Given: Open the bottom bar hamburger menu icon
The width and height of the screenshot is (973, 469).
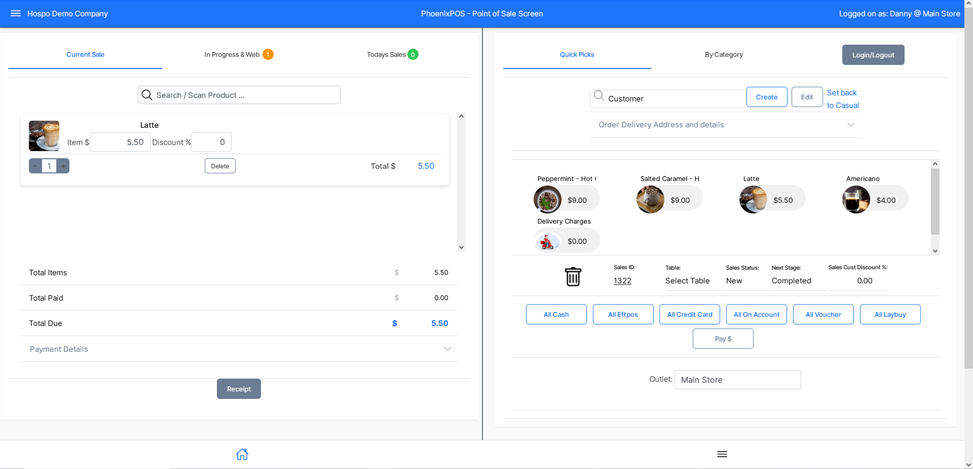Looking at the screenshot, I should [722, 454].
